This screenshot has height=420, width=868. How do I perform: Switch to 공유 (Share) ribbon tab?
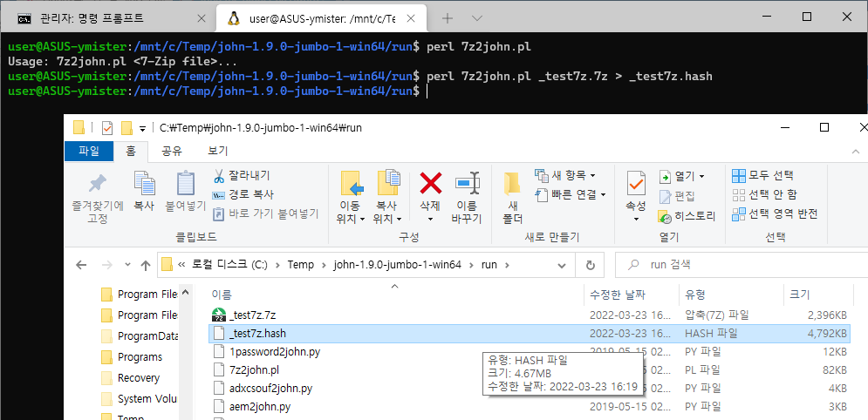(172, 151)
